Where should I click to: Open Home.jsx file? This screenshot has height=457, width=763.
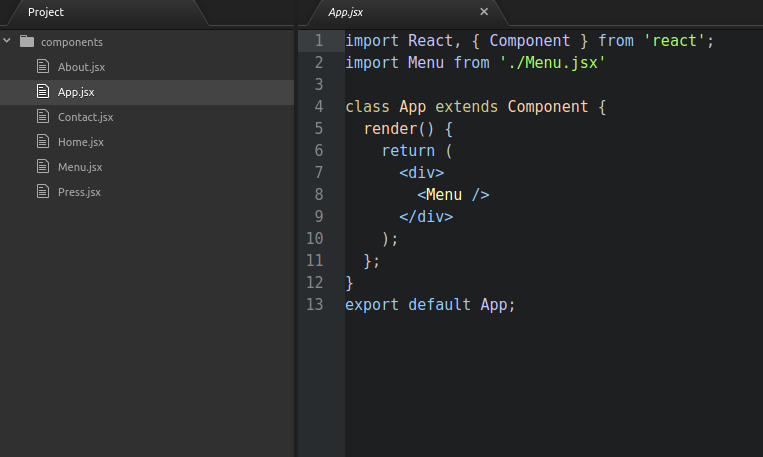[x=81, y=142]
